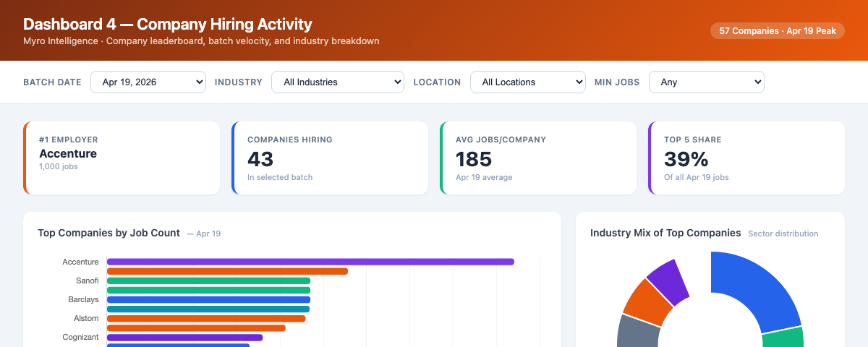Viewport: 868px width, 347px height.
Task: Click the 57 Companies Apr 19 Peak badge
Action: coord(778,31)
